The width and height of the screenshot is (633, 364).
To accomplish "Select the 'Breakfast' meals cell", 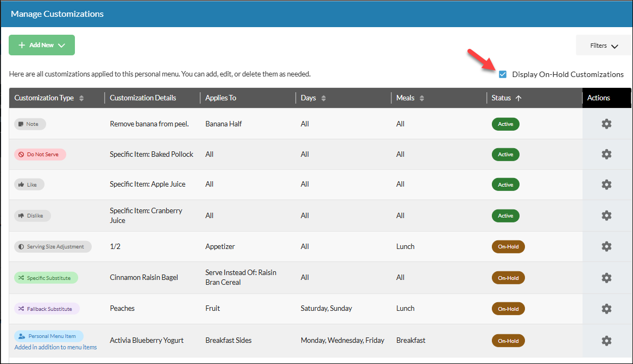I will 410,340.
